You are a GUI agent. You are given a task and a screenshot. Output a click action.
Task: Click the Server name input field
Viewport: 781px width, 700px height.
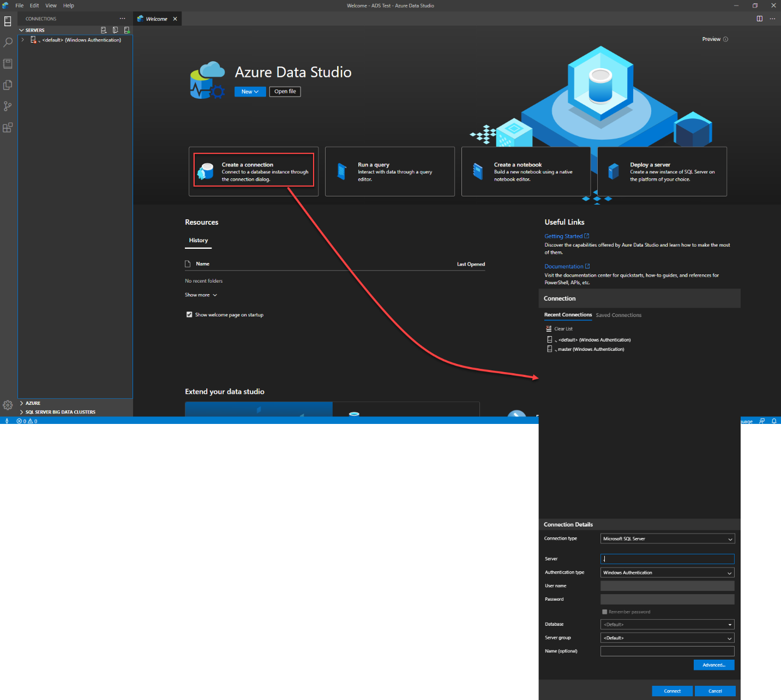click(x=667, y=559)
